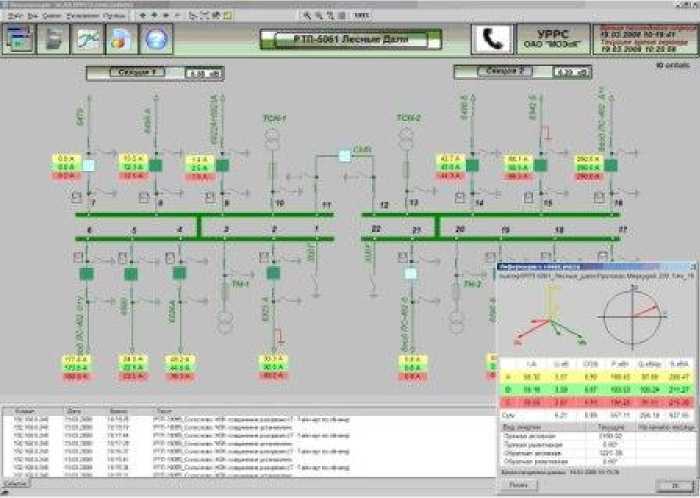This screenshot has height=498, width=700.
Task: Select the first row of the event log
Action: [x=248, y=419]
